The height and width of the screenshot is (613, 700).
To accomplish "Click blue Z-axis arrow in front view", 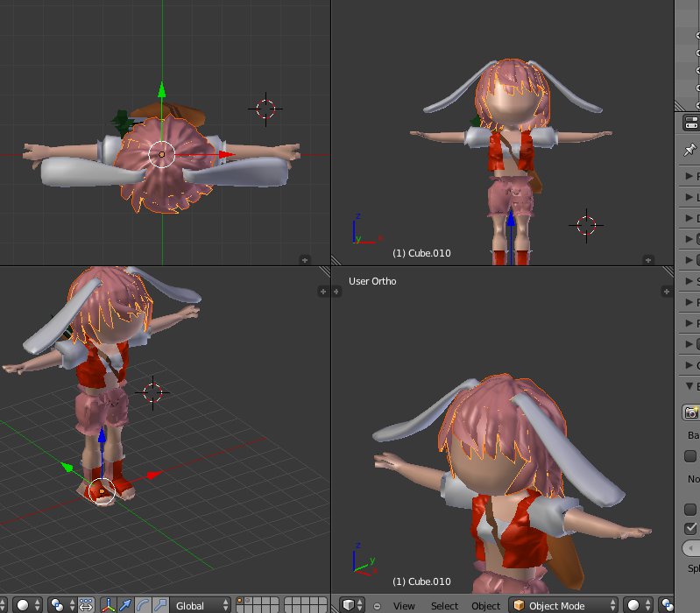I will 511,218.
